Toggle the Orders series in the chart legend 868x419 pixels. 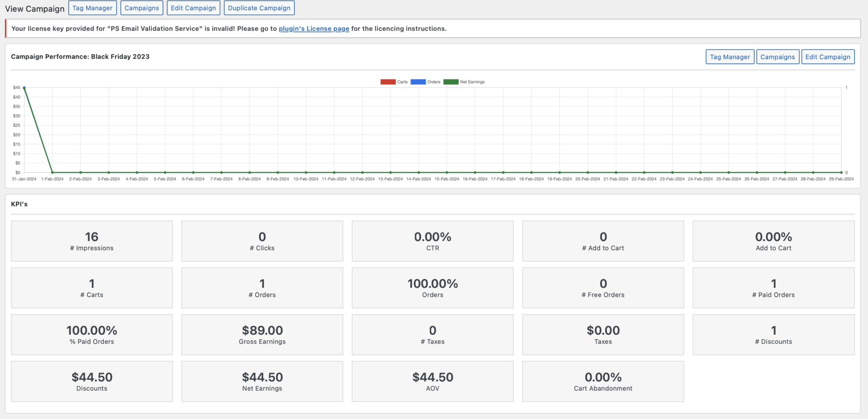point(433,81)
